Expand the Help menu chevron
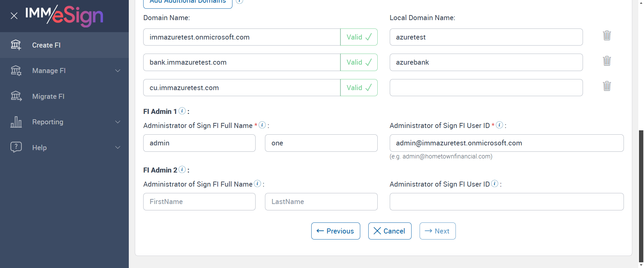This screenshot has height=268, width=644. 118,147
